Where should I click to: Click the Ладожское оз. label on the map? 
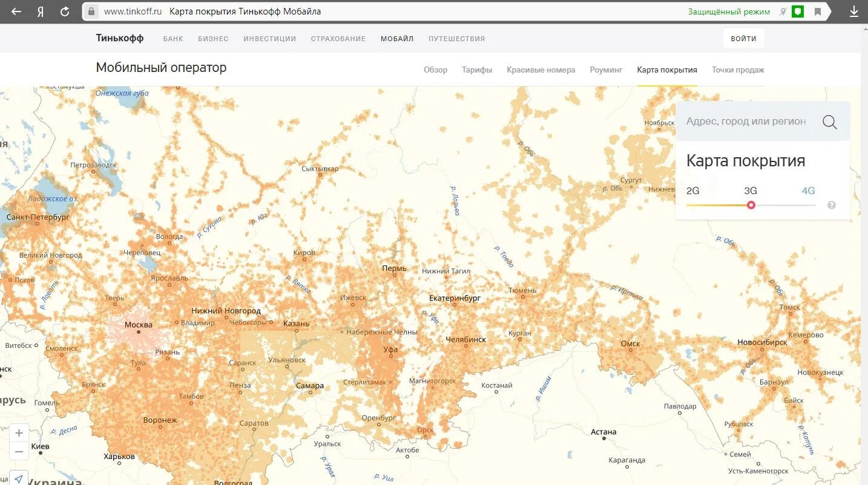[x=52, y=198]
